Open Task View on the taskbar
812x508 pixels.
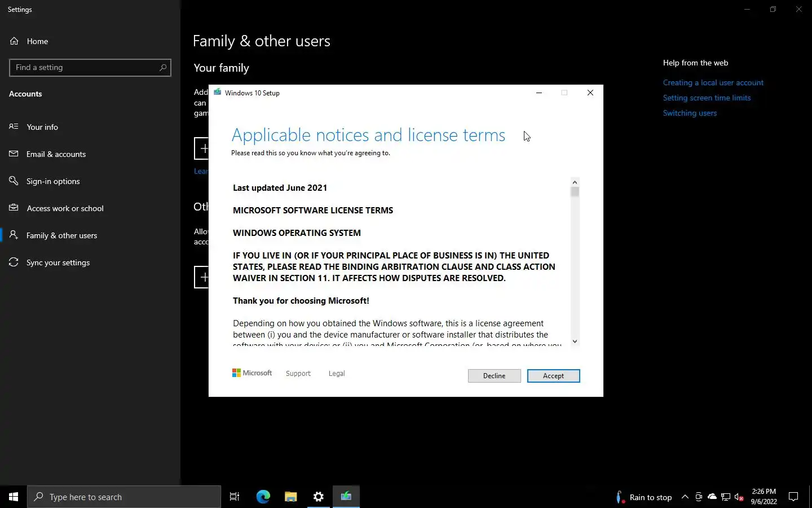coord(235,497)
